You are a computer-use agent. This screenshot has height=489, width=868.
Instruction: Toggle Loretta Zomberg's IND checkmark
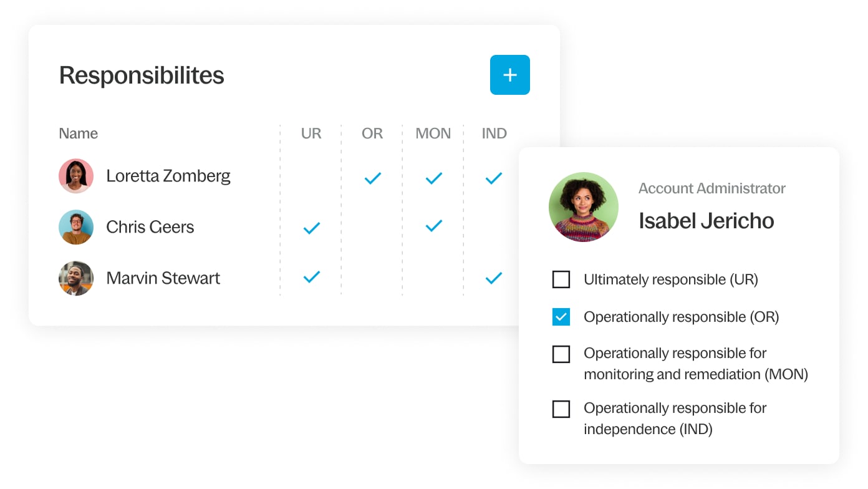493,178
